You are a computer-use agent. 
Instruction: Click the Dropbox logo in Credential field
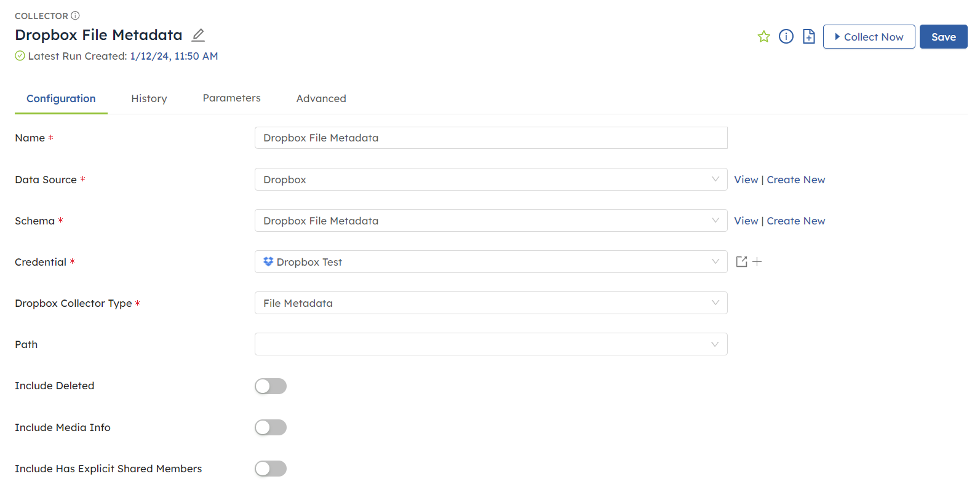coord(268,261)
